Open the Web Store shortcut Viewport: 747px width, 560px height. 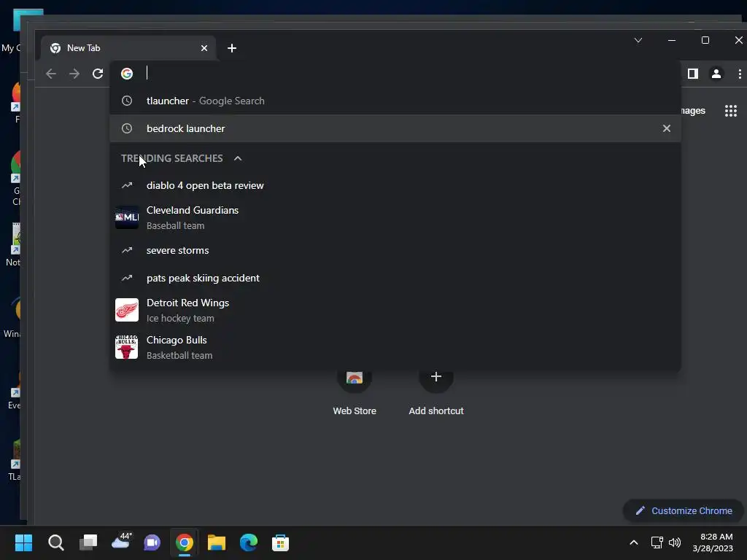click(x=355, y=391)
